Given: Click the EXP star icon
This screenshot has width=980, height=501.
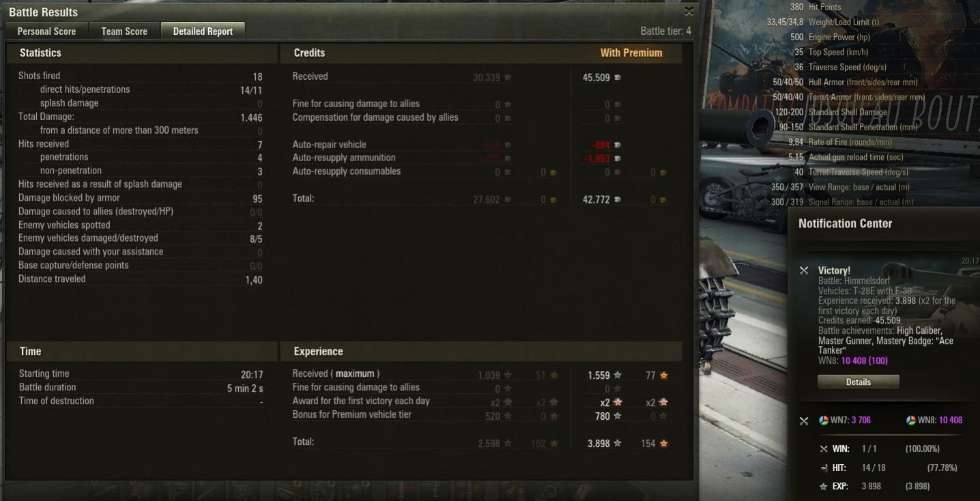Looking at the screenshot, I should (824, 487).
